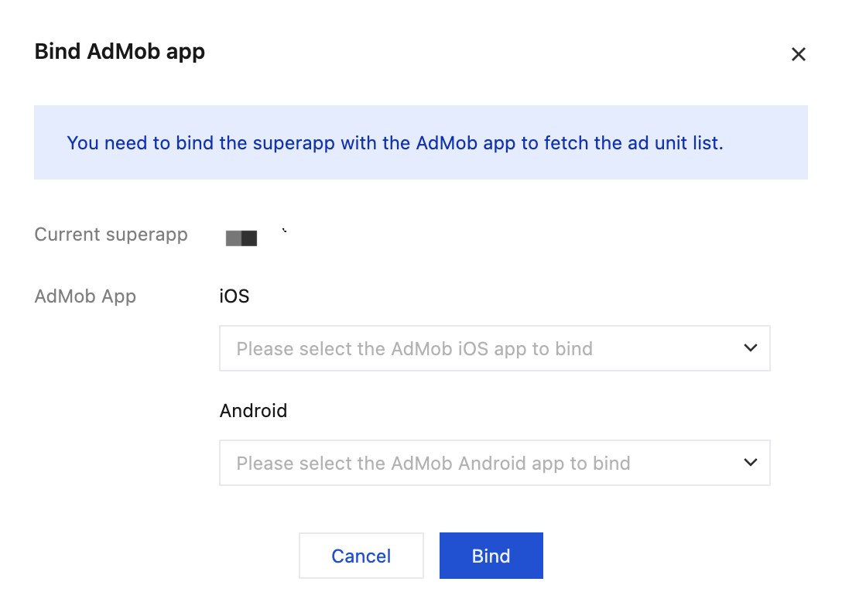The width and height of the screenshot is (842, 616).
Task: Close the Bind AdMob app dialog
Action: coord(798,54)
